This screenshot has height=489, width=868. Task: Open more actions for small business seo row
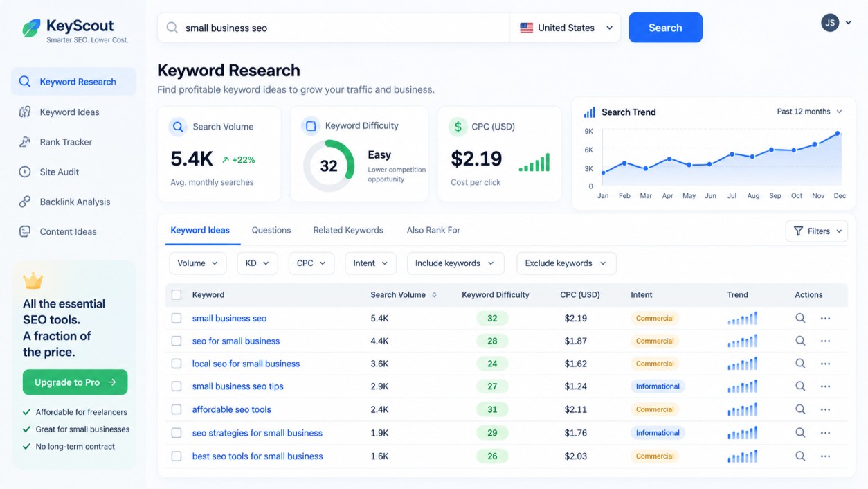coord(825,318)
